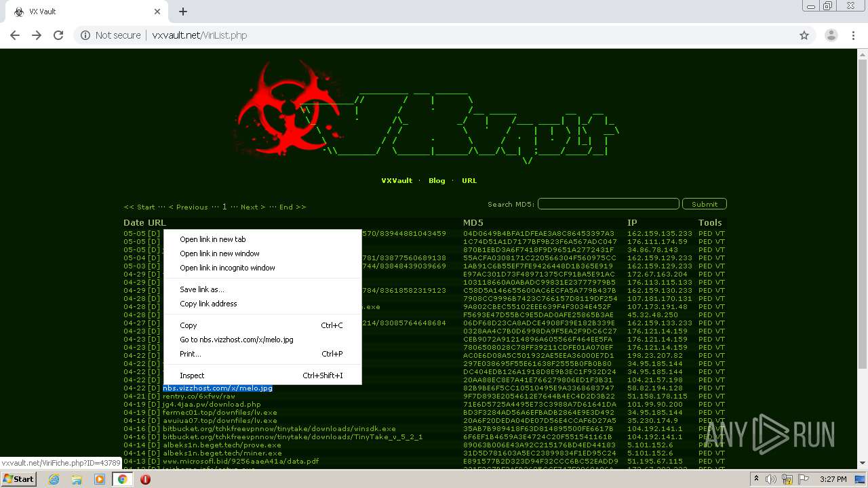Choose Open link in incognito window

(x=262, y=268)
